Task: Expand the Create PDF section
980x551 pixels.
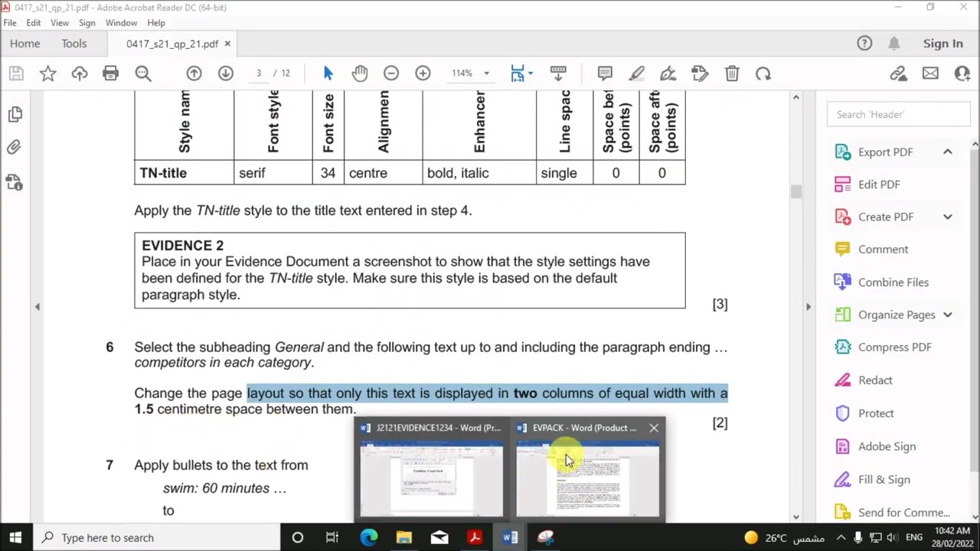Action: tap(947, 217)
